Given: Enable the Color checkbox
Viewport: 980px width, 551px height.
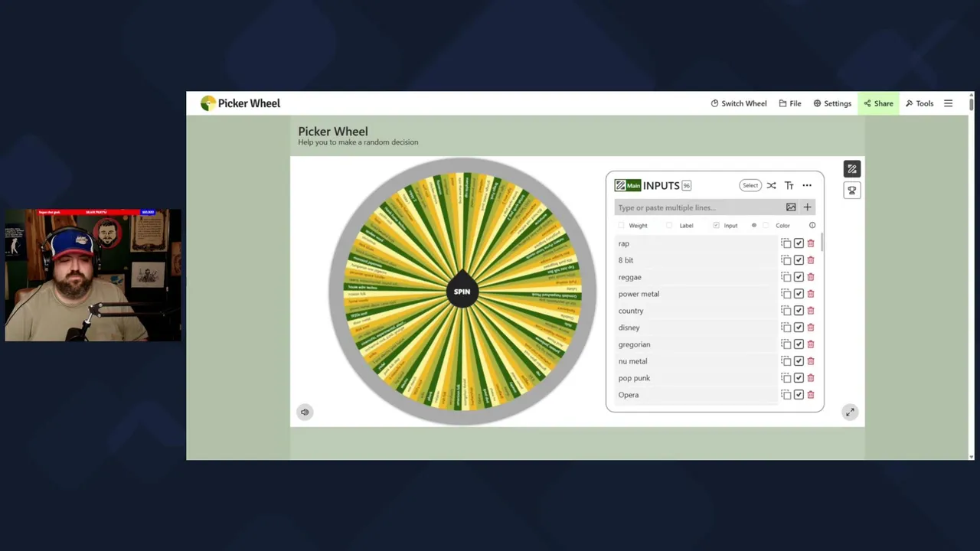Looking at the screenshot, I should 766,226.
